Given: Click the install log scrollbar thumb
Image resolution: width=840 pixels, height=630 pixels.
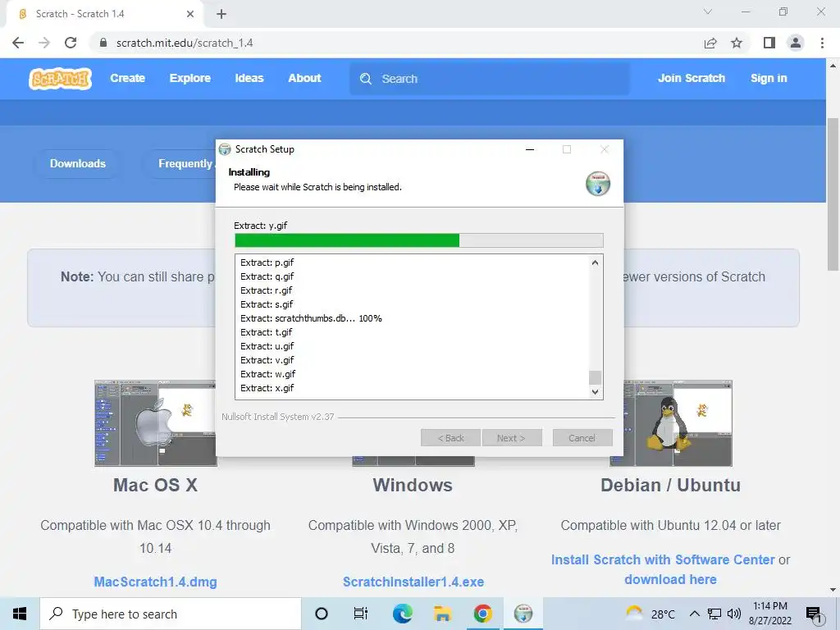Looking at the screenshot, I should click(x=595, y=377).
